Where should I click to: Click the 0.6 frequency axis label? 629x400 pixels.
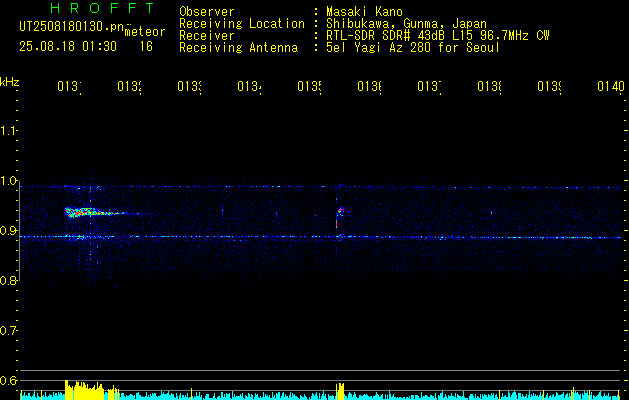click(8, 380)
